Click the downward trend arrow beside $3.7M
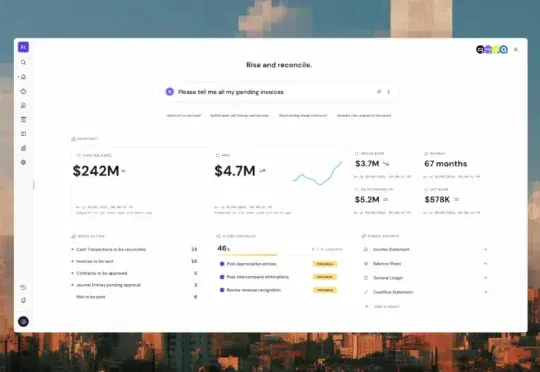This screenshot has width=540, height=372. point(386,164)
